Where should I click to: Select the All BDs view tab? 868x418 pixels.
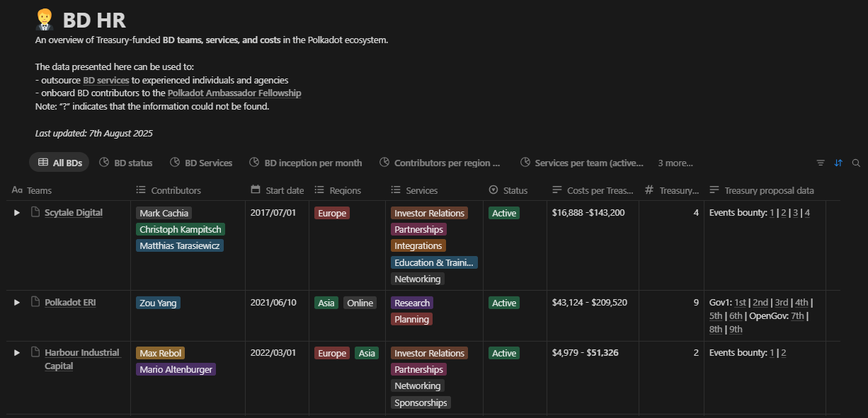pyautogui.click(x=59, y=163)
